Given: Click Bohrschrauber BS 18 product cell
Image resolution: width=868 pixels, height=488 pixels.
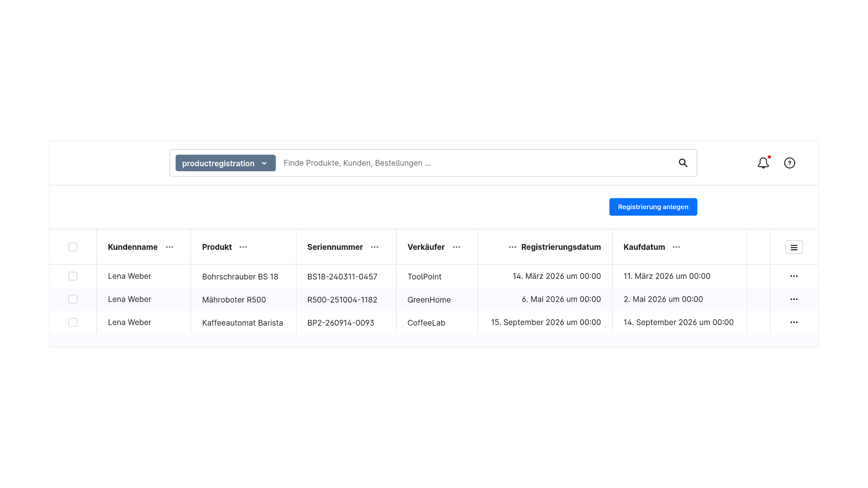Looking at the screenshot, I should pyautogui.click(x=240, y=277).
